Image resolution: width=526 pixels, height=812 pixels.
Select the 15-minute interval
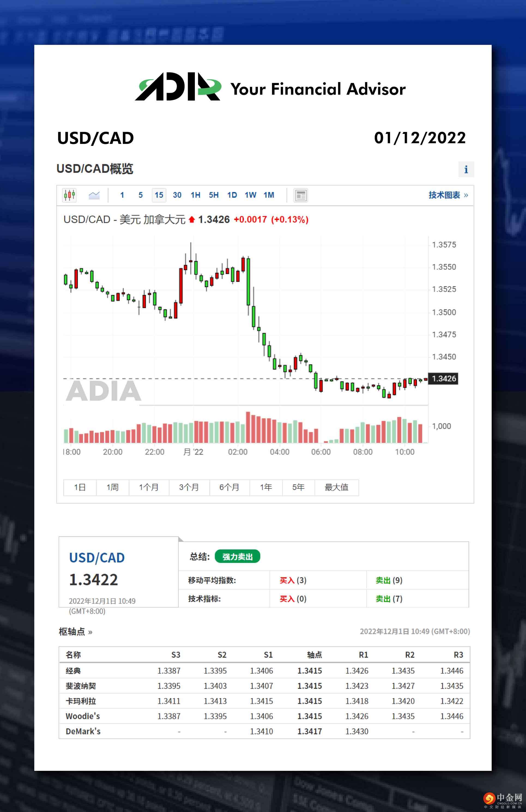159,195
